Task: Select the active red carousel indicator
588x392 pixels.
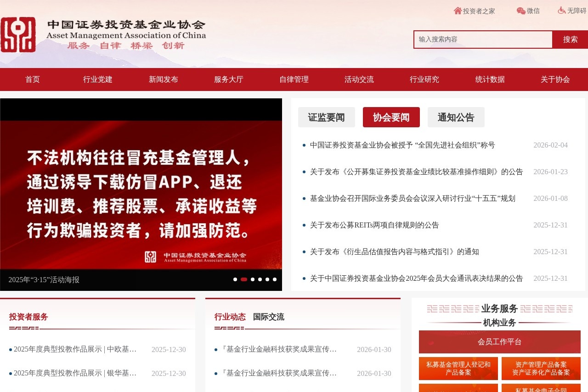Action: pos(244,279)
